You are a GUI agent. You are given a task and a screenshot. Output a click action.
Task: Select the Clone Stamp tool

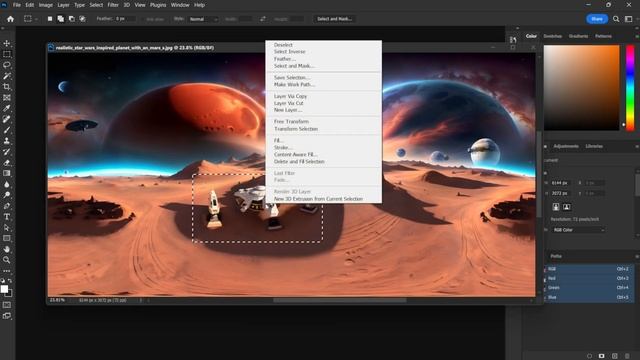coord(7,141)
